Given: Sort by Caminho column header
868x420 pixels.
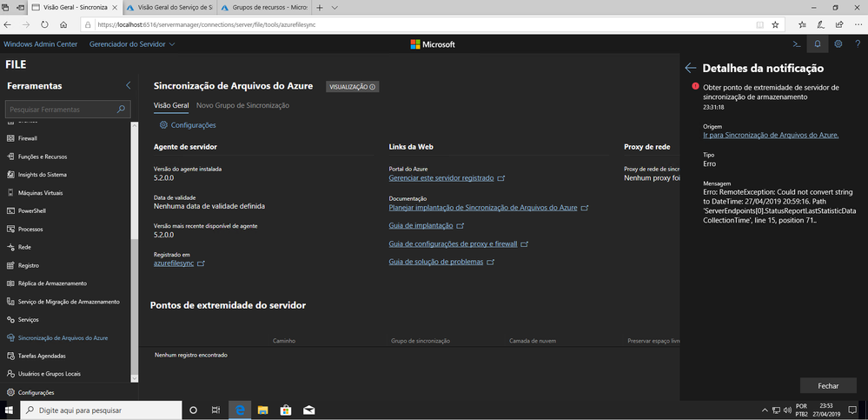Looking at the screenshot, I should click(x=284, y=341).
